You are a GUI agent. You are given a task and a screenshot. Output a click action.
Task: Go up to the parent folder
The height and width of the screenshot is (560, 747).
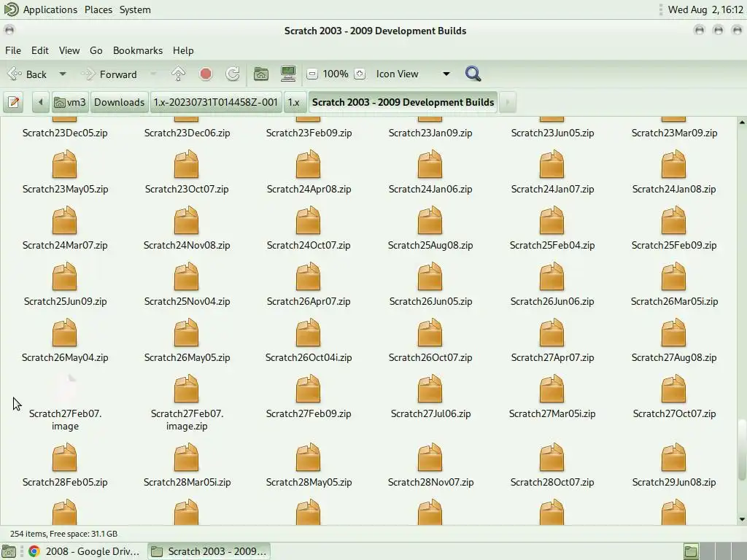click(178, 74)
